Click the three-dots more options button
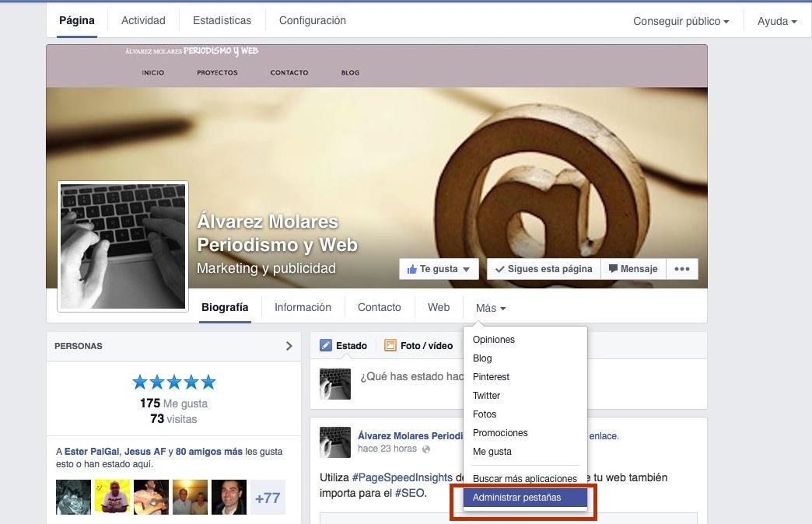812x524 pixels. 681,269
